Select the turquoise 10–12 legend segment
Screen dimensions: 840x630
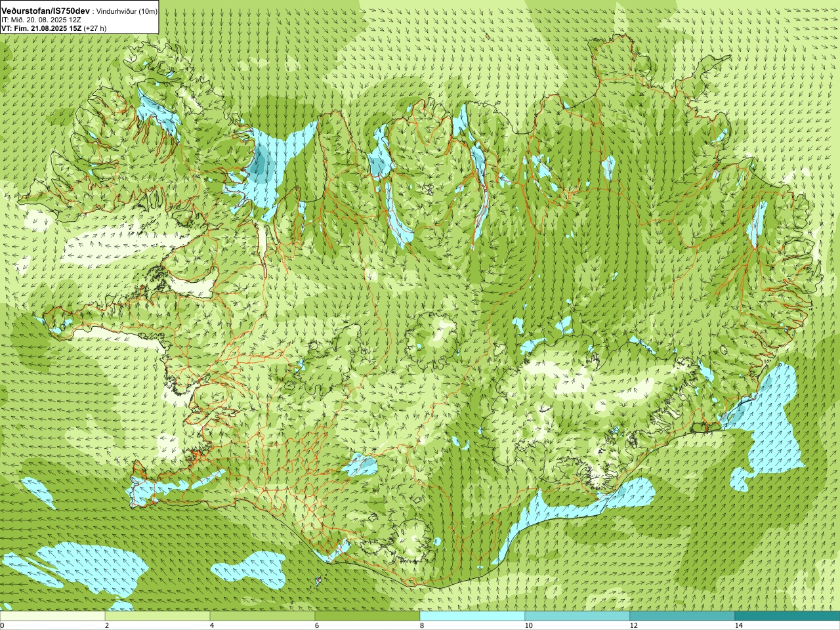click(577, 616)
